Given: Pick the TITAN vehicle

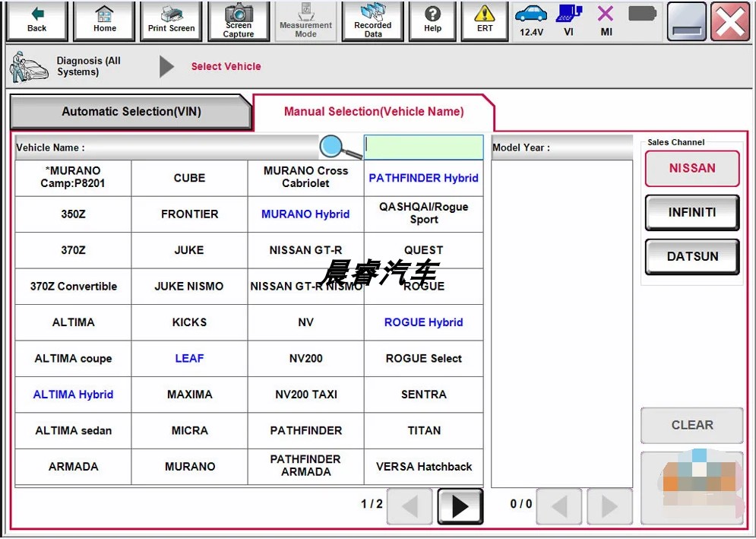Looking at the screenshot, I should 424,431.
